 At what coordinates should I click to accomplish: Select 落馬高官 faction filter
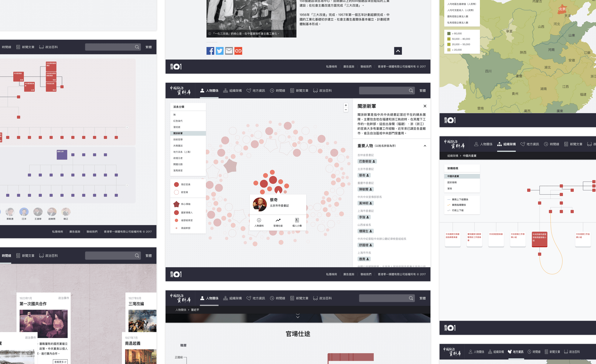pyautogui.click(x=188, y=171)
